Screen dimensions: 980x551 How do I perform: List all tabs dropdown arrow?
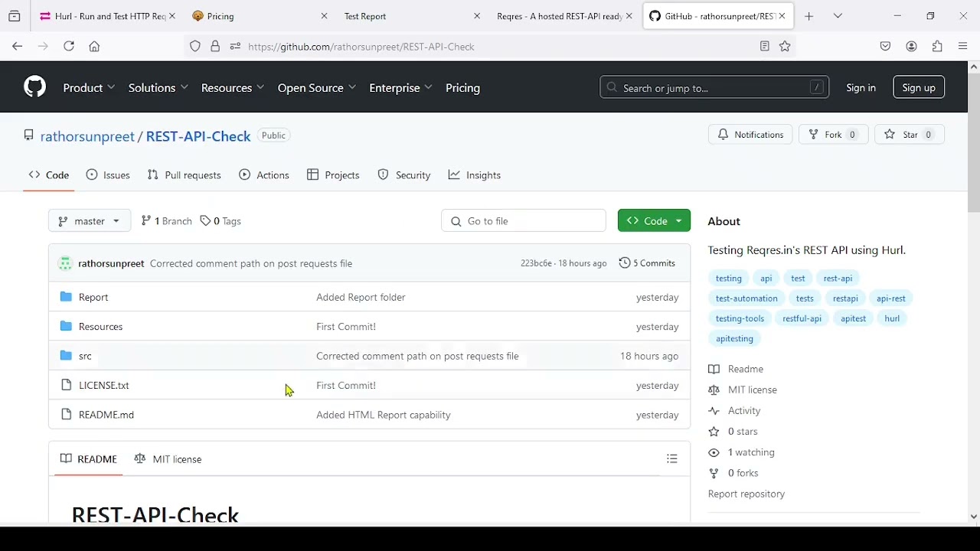(x=838, y=16)
